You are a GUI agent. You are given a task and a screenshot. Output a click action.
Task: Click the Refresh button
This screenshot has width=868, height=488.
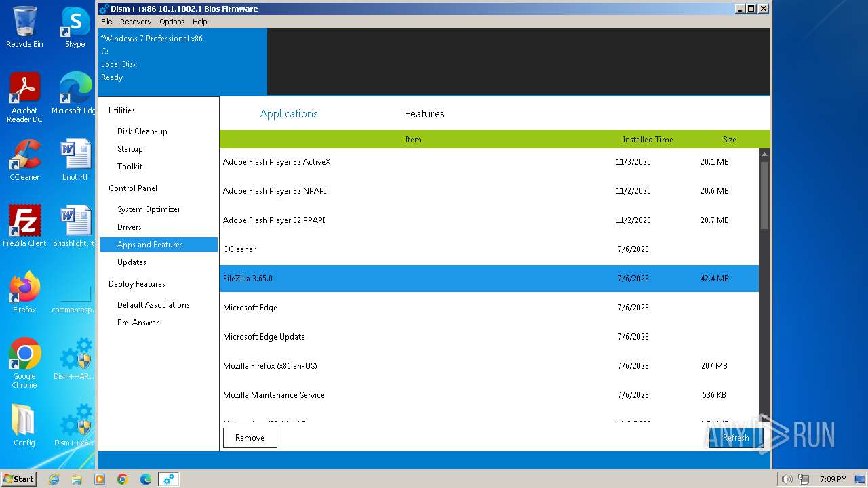click(x=736, y=438)
